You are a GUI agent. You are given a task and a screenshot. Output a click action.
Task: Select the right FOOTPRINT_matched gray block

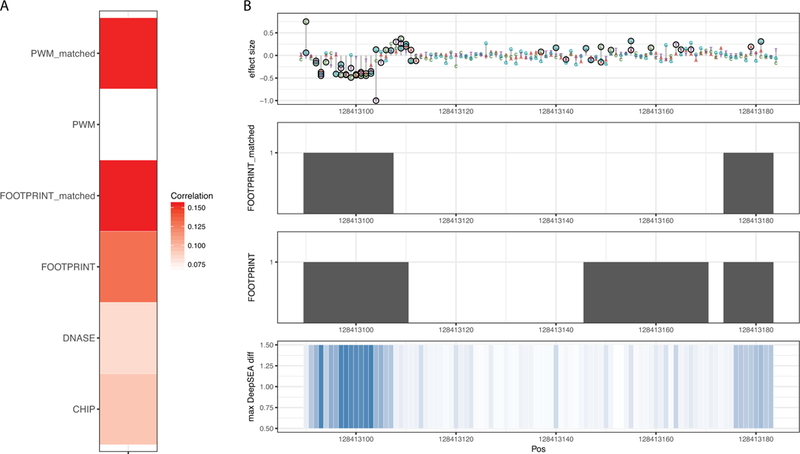click(x=748, y=183)
